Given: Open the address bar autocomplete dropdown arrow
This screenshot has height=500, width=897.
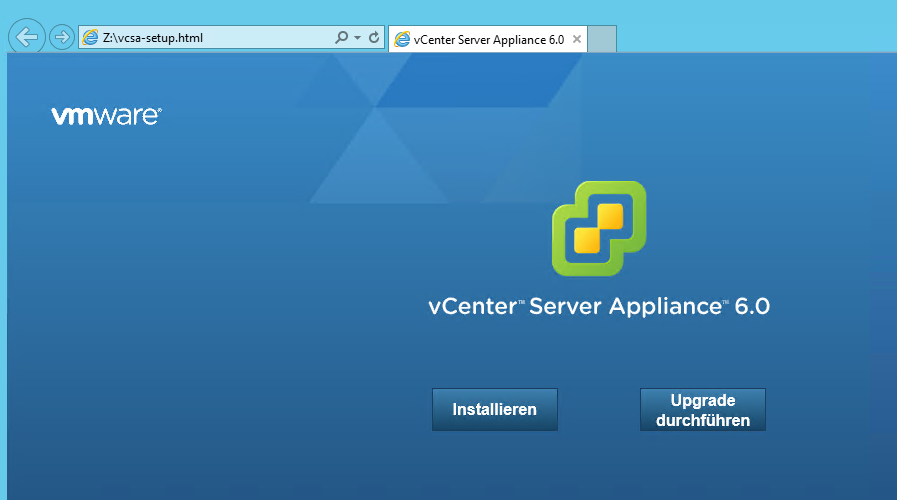Looking at the screenshot, I should click(358, 38).
